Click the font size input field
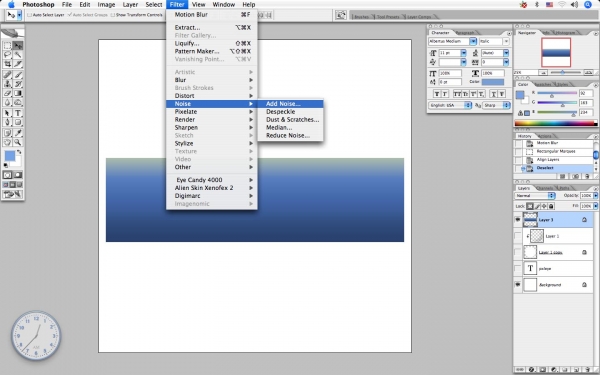 click(x=450, y=53)
